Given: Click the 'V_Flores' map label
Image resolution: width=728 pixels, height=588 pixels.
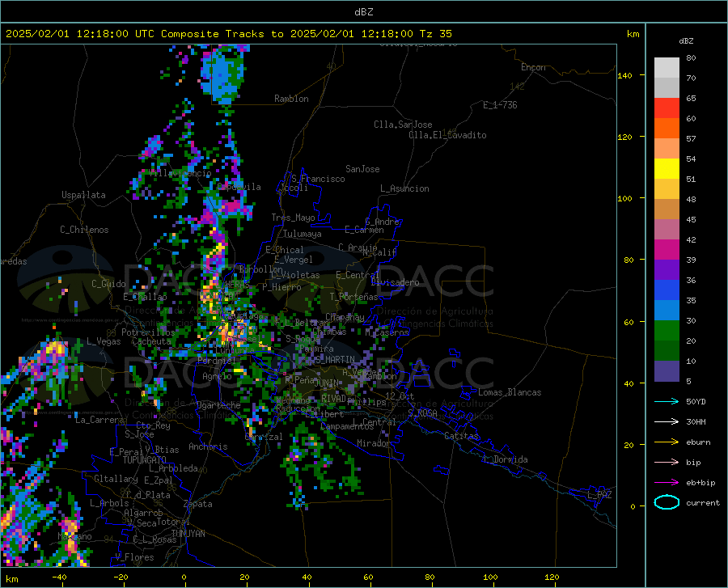Looking at the screenshot, I should pos(134,557).
